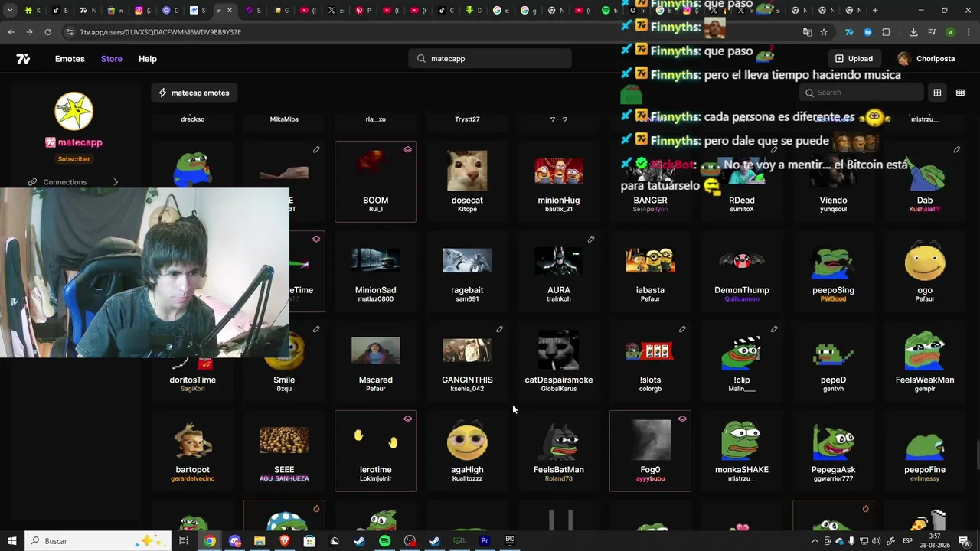Viewport: 980px width, 551px height.
Task: Open the ragebait emote
Action: 467,271
